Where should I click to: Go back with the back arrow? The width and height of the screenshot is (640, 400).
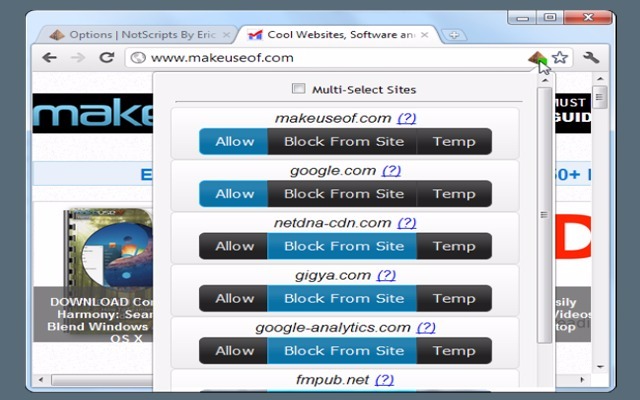click(49, 57)
